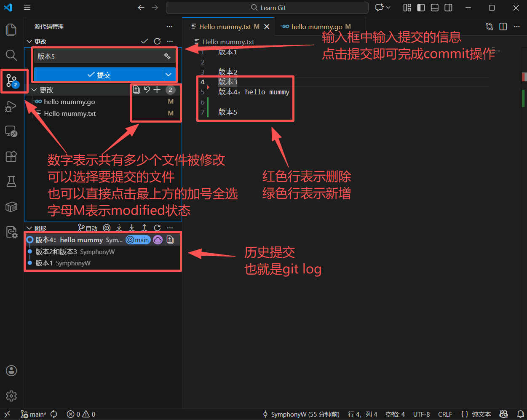Open the Explorer view in activity bar
The width and height of the screenshot is (527, 420).
tap(11, 30)
